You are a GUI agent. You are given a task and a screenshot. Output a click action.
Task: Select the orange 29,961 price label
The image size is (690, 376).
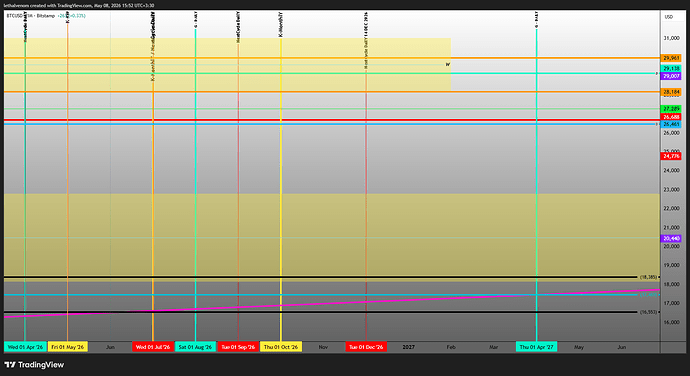[671, 58]
